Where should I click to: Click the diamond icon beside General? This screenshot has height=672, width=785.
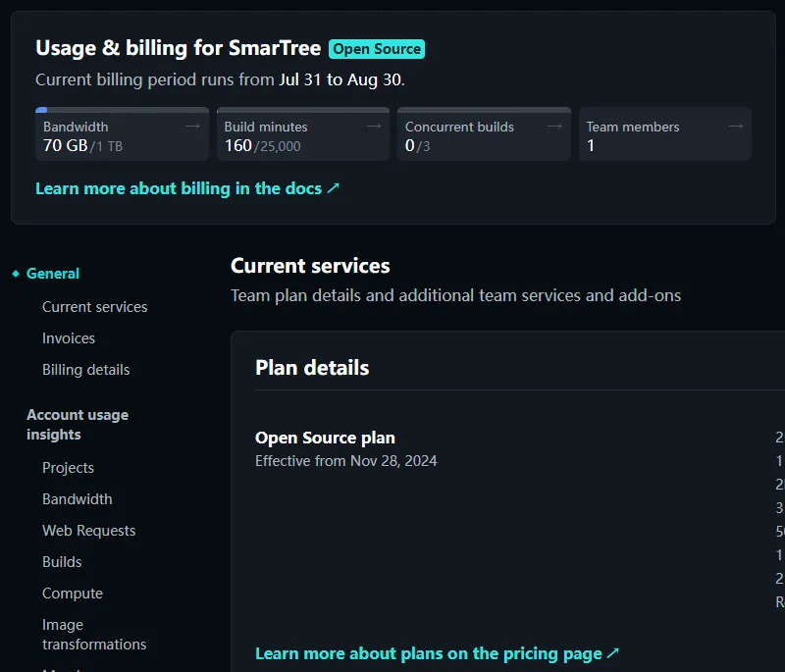click(x=16, y=274)
